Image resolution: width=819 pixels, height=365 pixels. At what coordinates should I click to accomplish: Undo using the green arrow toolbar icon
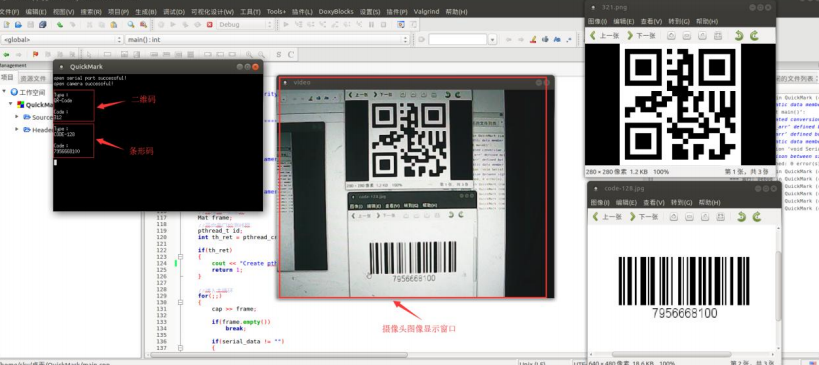coord(60,25)
